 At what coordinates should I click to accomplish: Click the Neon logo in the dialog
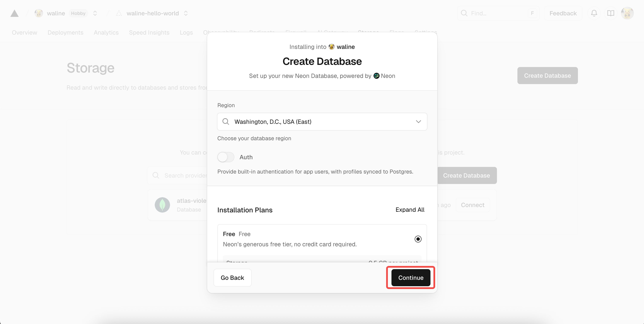[376, 76]
